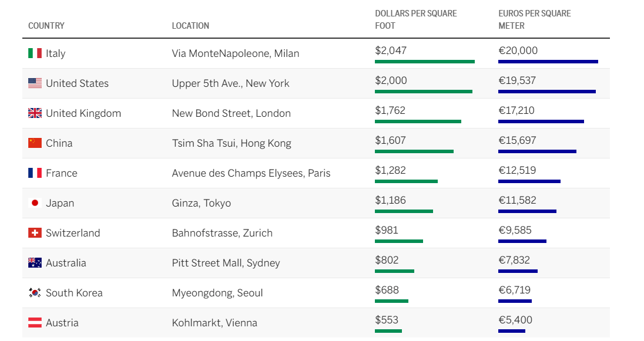Click the blue bar under €19,537
This screenshot has height=341, width=644.
546,92
